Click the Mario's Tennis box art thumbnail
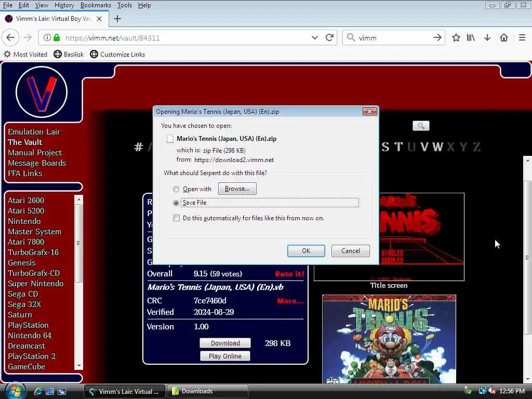This screenshot has height=399, width=532. point(389,339)
